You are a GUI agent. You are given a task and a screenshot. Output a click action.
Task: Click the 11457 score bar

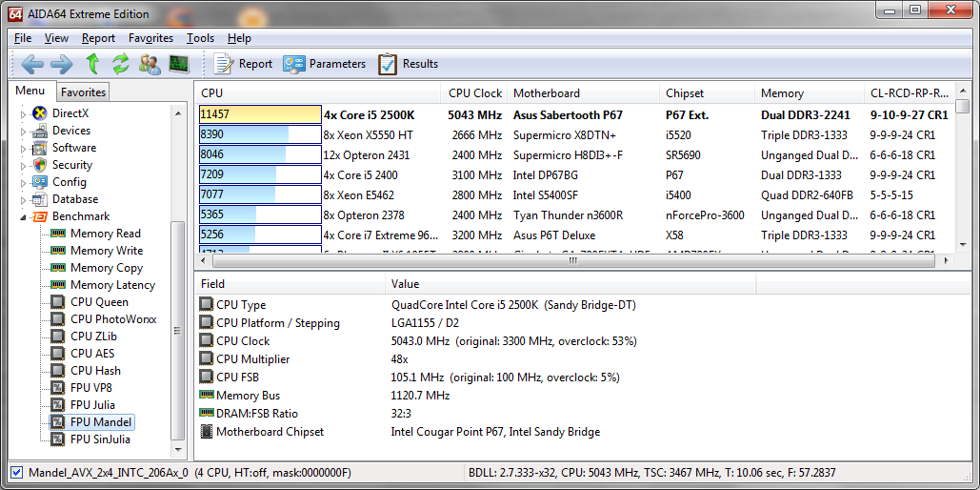tap(261, 115)
